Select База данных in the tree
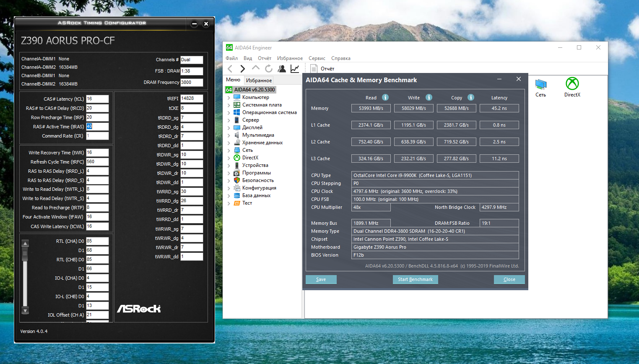 (x=256, y=195)
